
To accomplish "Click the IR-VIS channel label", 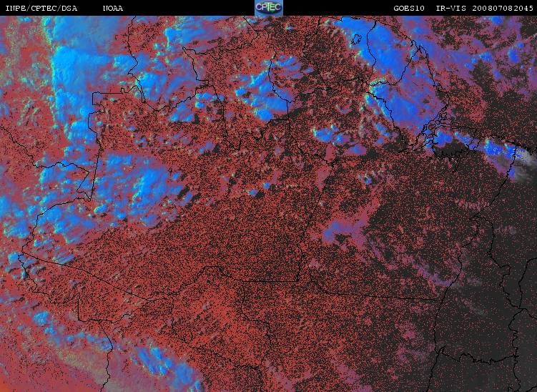I will click(x=451, y=9).
